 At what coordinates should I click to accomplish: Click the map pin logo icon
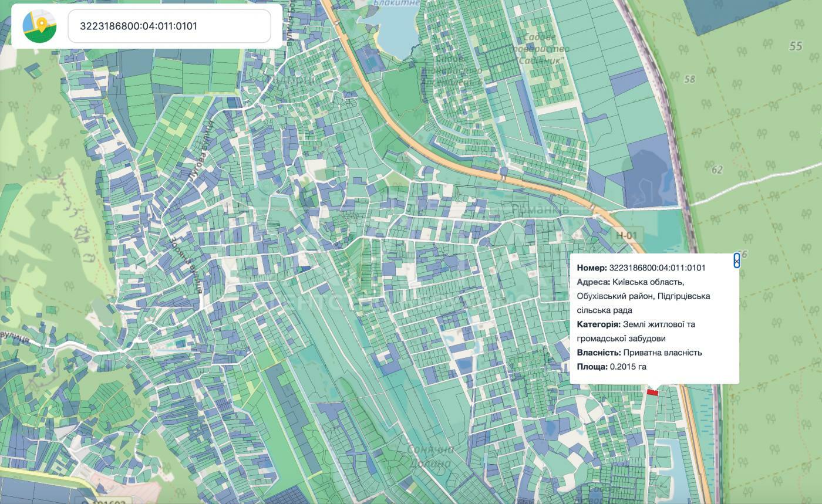pyautogui.click(x=39, y=26)
